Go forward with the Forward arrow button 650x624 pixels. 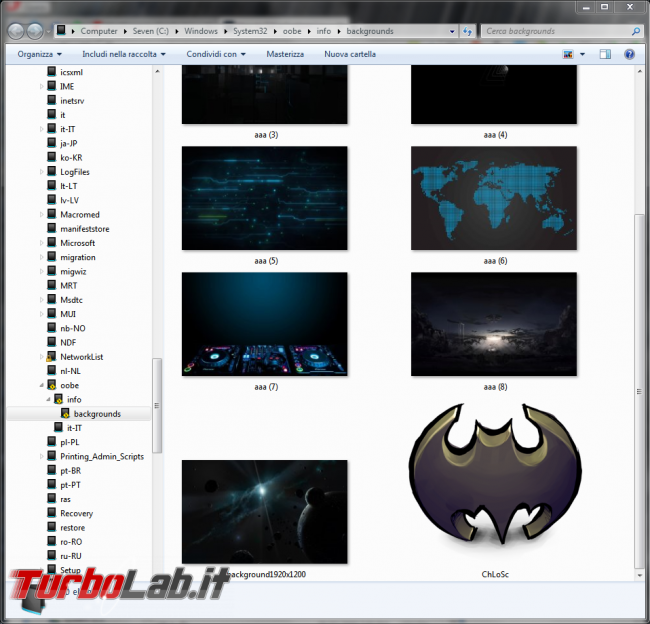(x=34, y=31)
